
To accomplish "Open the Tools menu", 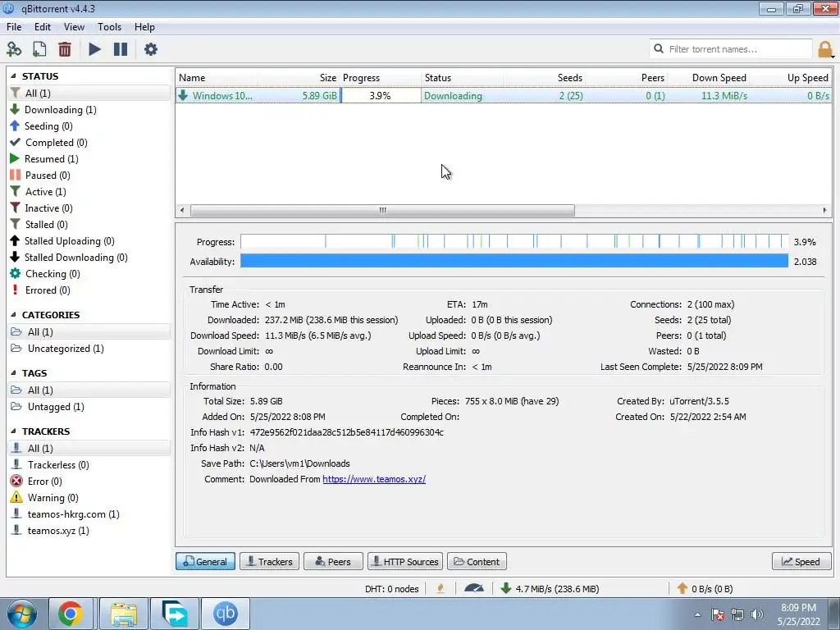I will [x=109, y=27].
